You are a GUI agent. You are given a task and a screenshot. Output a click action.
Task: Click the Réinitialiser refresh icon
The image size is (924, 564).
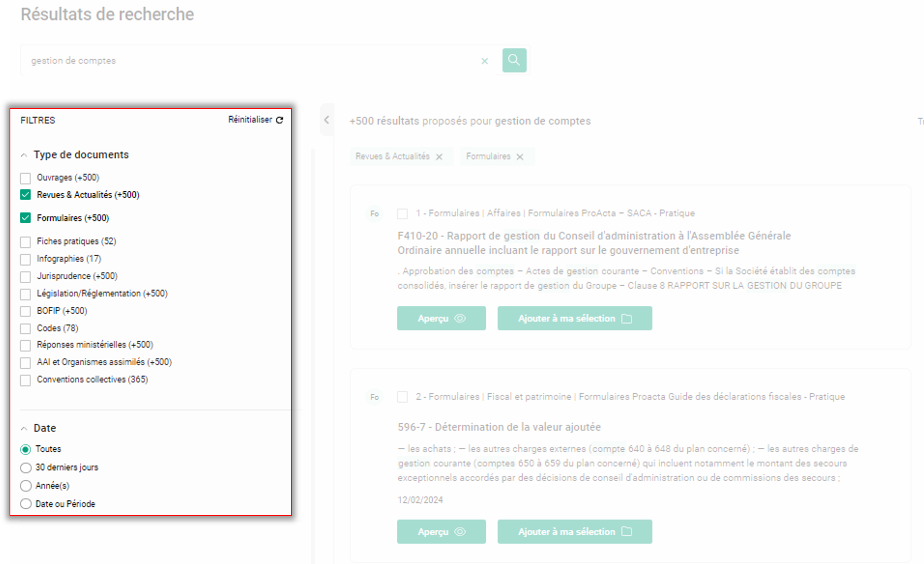(x=279, y=120)
